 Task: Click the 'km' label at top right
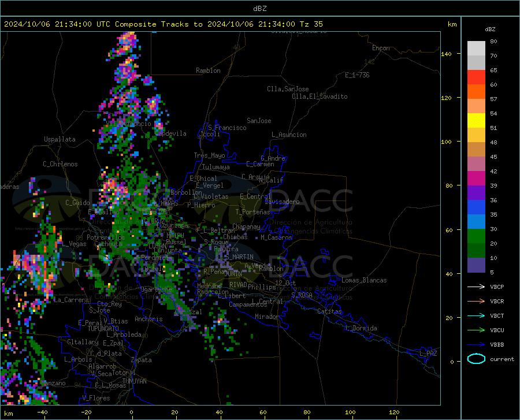pyautogui.click(x=452, y=24)
